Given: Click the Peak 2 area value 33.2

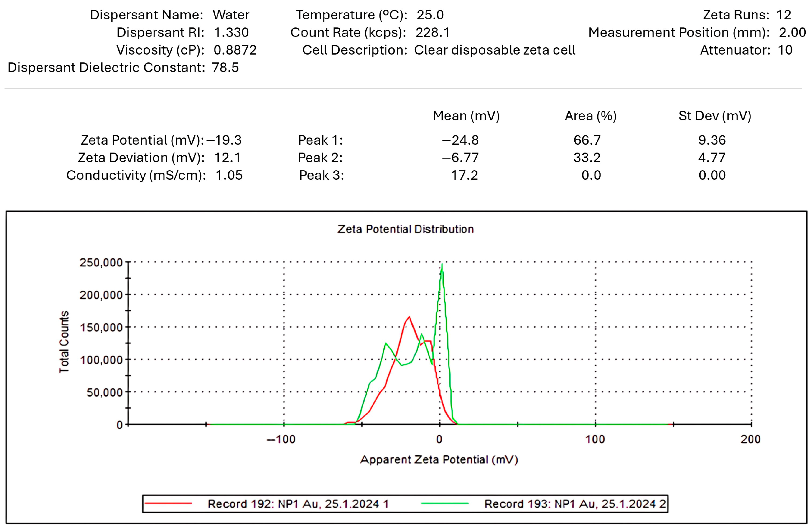Looking at the screenshot, I should 587,157.
